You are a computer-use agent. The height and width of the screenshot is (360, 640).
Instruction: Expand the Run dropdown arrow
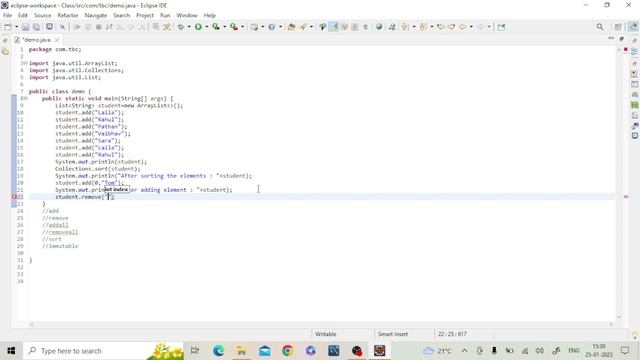207,27
